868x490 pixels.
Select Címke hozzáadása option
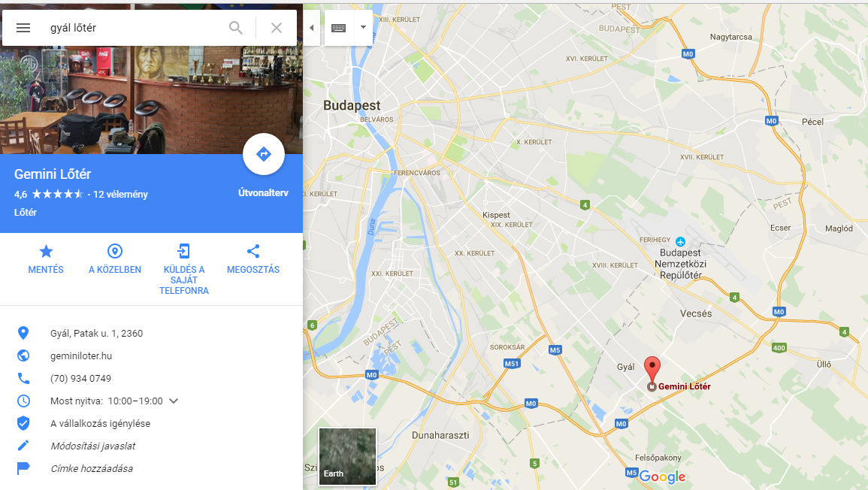92,469
